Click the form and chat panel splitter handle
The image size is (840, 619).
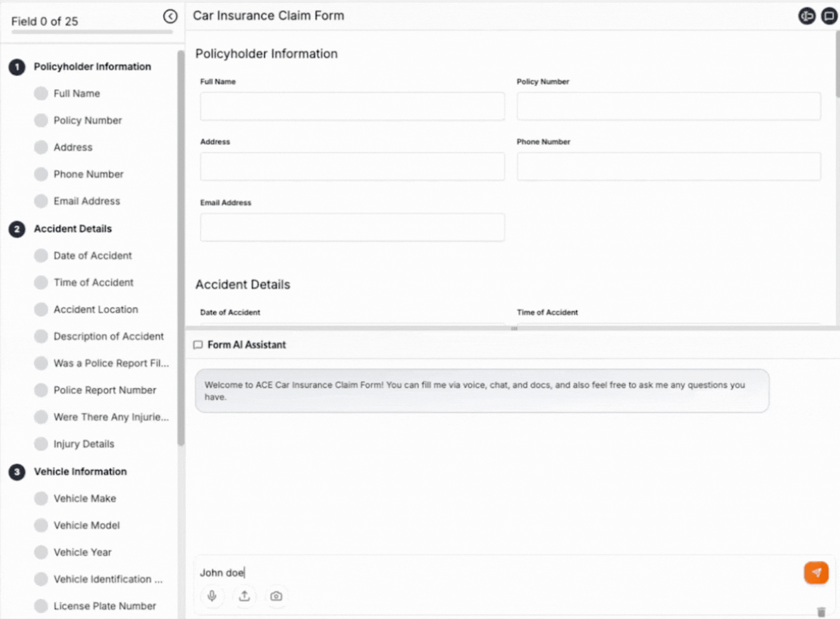pos(514,328)
